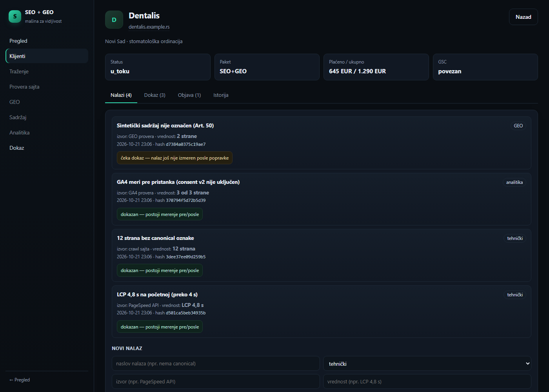The image size is (549, 392).
Task: Click 'dokazan' badge under LCP finding
Action: (x=160, y=327)
